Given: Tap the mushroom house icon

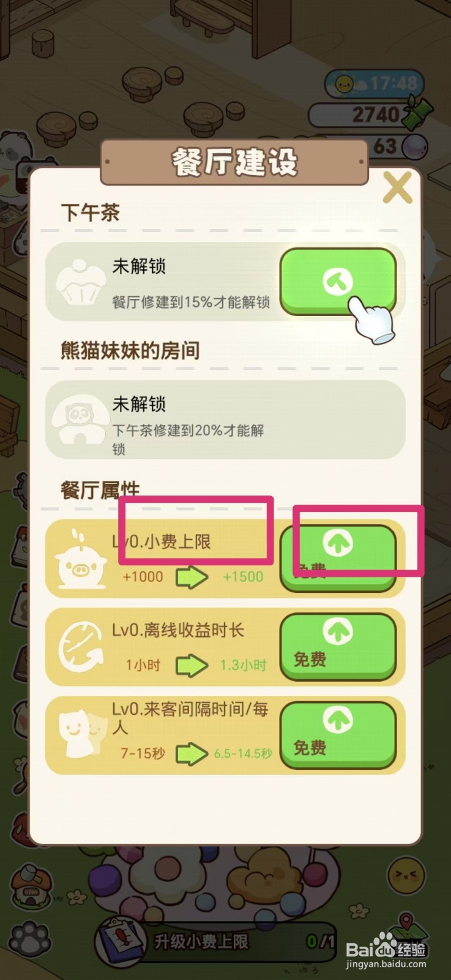Looking at the screenshot, I should [x=28, y=884].
